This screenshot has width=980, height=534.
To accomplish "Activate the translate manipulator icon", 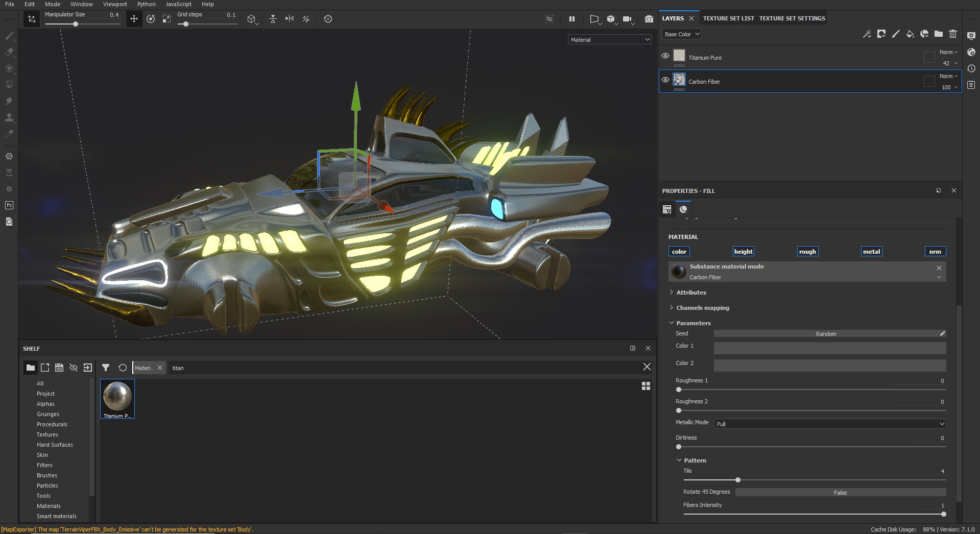I will point(134,19).
